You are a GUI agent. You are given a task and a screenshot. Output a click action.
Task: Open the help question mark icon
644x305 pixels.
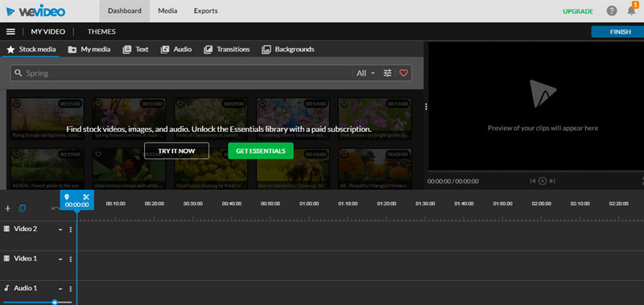(x=612, y=11)
